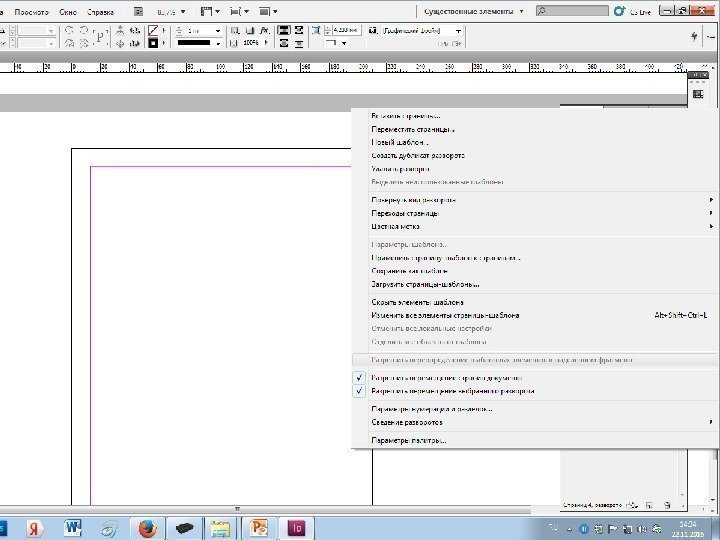
Task: Open the Screen Mode dropdown
Action: point(238,11)
